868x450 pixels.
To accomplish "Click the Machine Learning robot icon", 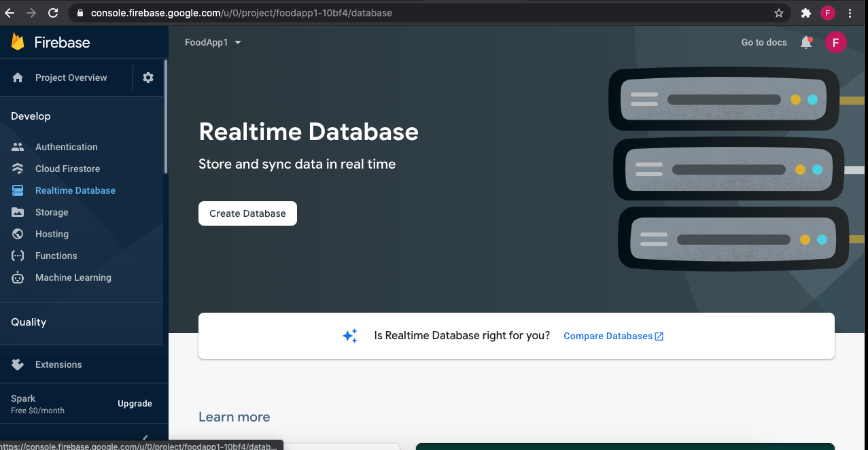I will pyautogui.click(x=18, y=277).
